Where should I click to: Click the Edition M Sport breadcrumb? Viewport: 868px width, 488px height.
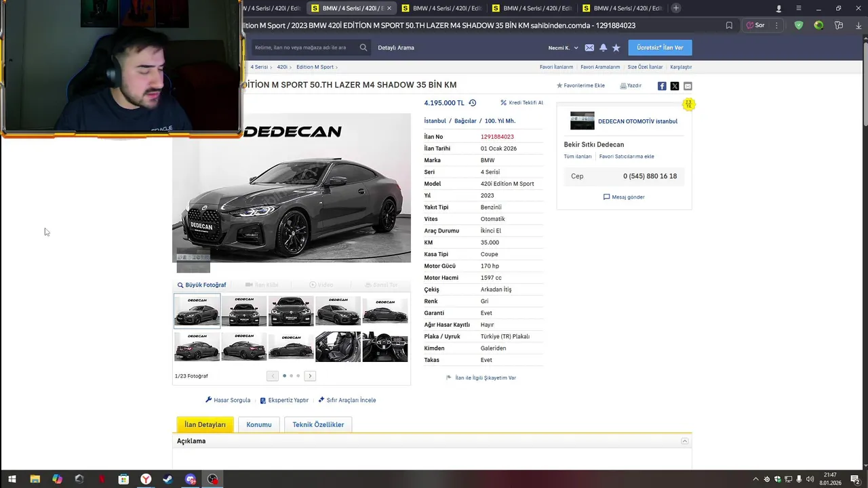point(315,67)
